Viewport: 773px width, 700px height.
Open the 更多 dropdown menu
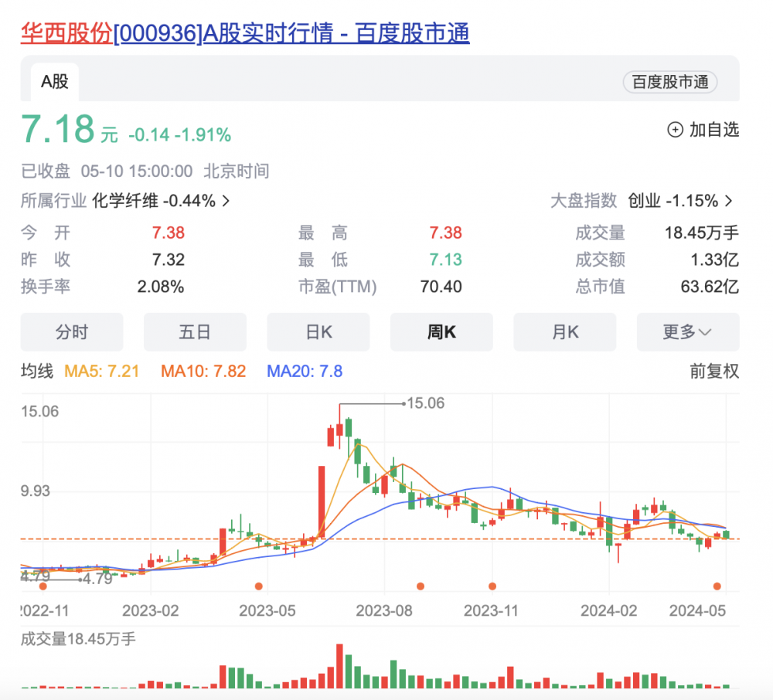688,332
